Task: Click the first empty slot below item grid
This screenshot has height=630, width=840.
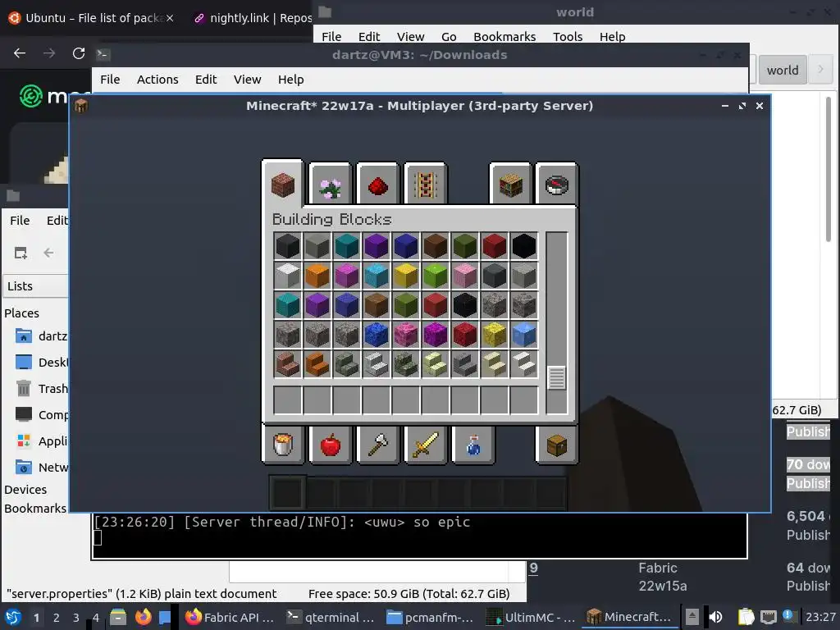Action: tap(288, 399)
